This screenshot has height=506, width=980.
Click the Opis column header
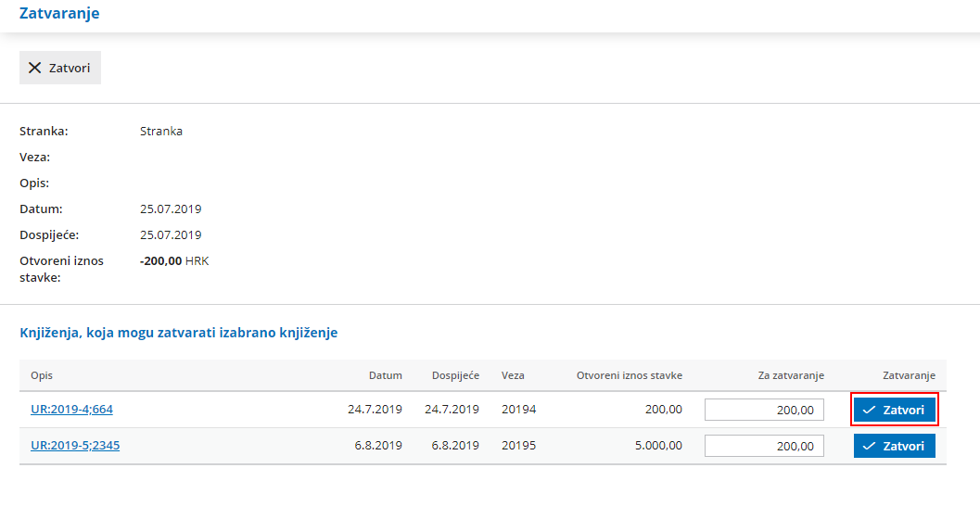point(42,375)
